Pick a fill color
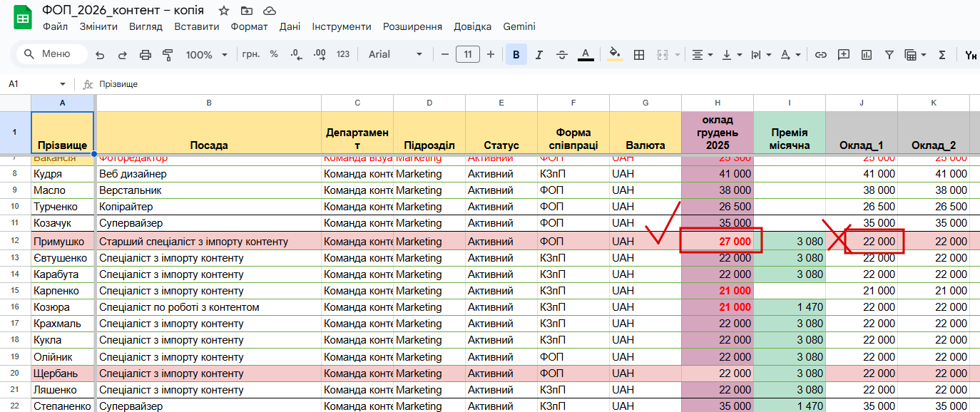This screenshot has height=412, width=980. tap(616, 54)
